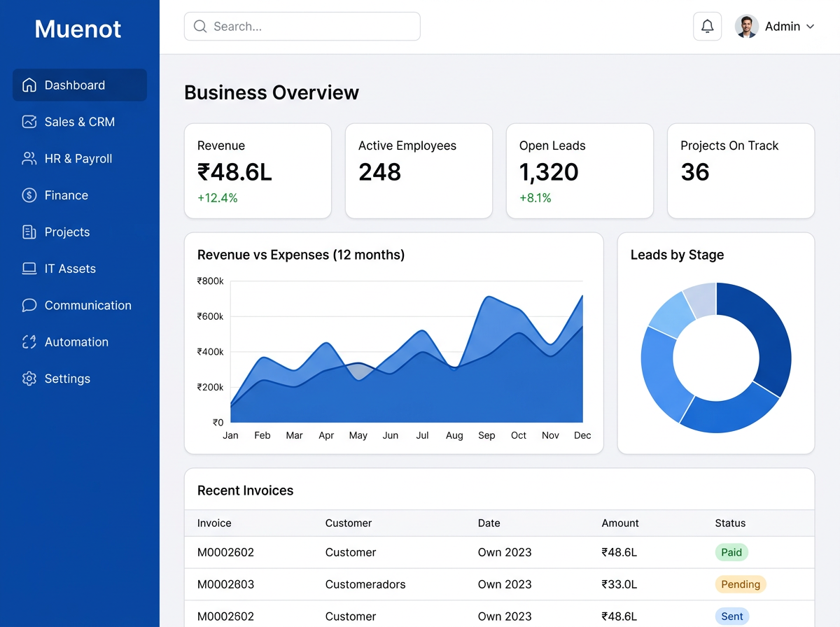Open notifications via the bell icon
This screenshot has width=840, height=627.
(708, 27)
